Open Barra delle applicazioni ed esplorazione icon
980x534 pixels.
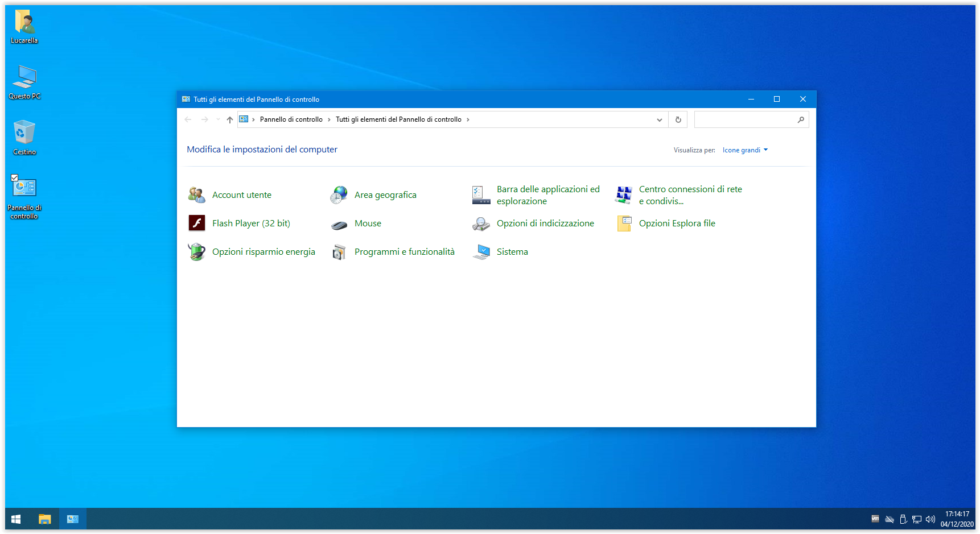[481, 195]
